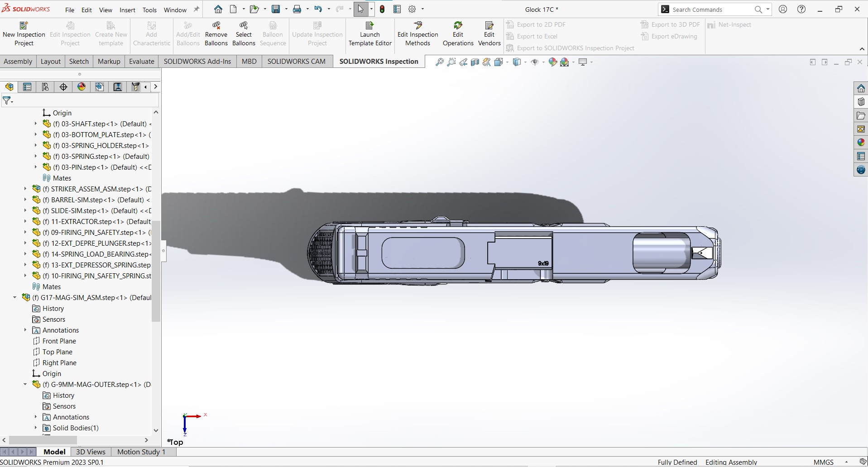The height and width of the screenshot is (467, 868).
Task: Open the ConfigurationManager tab icon
Action: point(45,87)
